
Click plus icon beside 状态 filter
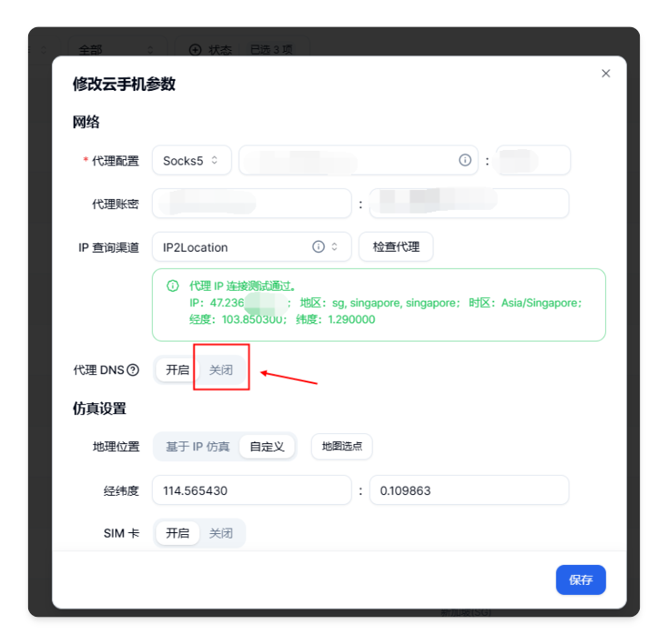coord(195,50)
